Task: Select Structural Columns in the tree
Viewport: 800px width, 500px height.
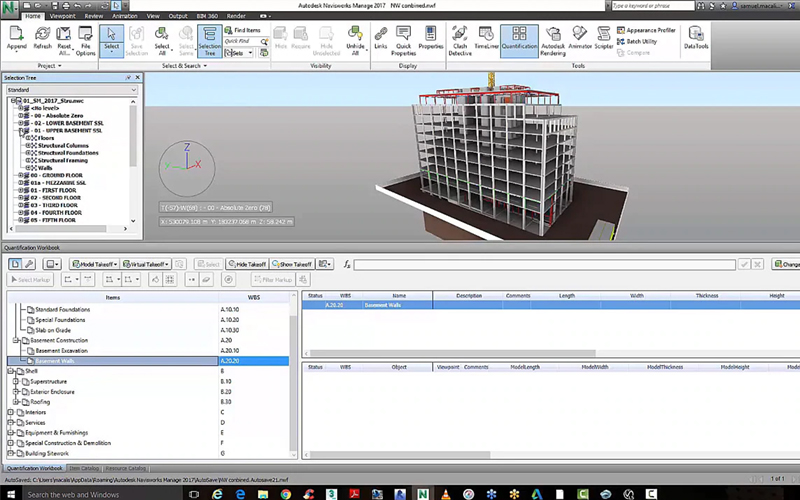Action: click(63, 145)
